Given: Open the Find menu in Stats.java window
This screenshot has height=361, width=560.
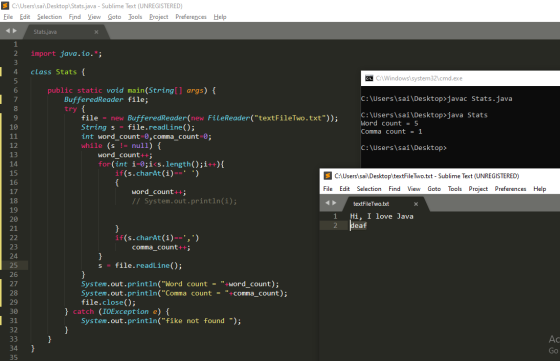Looking at the screenshot, I should [x=75, y=17].
